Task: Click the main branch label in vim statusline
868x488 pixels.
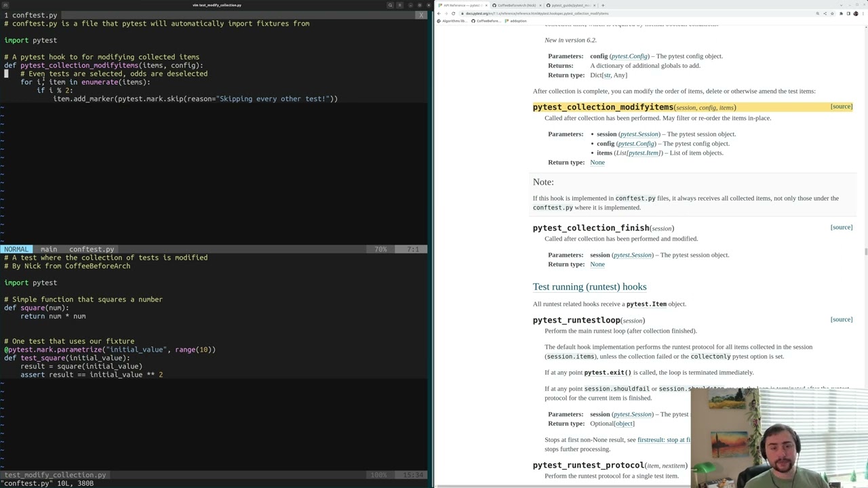Action: tap(49, 249)
